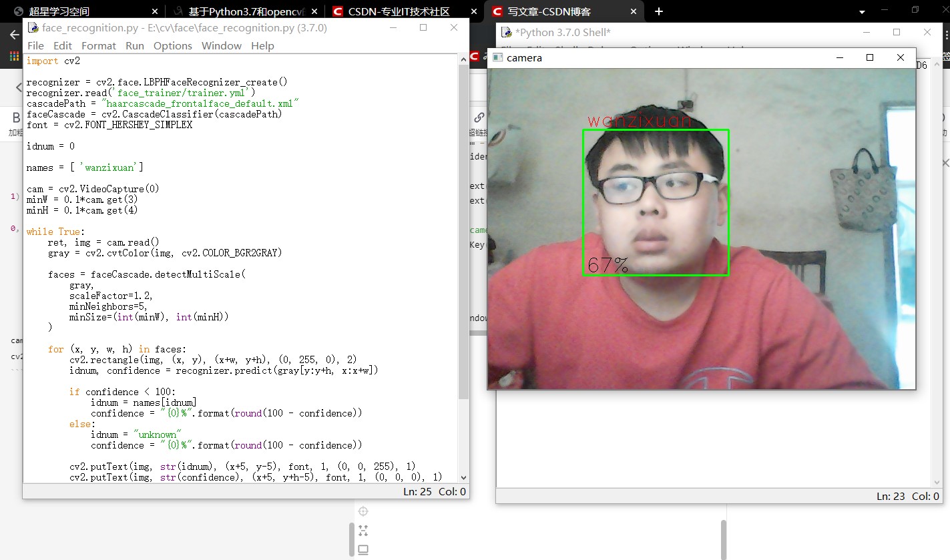Switch to the 超星学习空间 browser tab
Viewport: 950px width, 560px height.
click(80, 11)
